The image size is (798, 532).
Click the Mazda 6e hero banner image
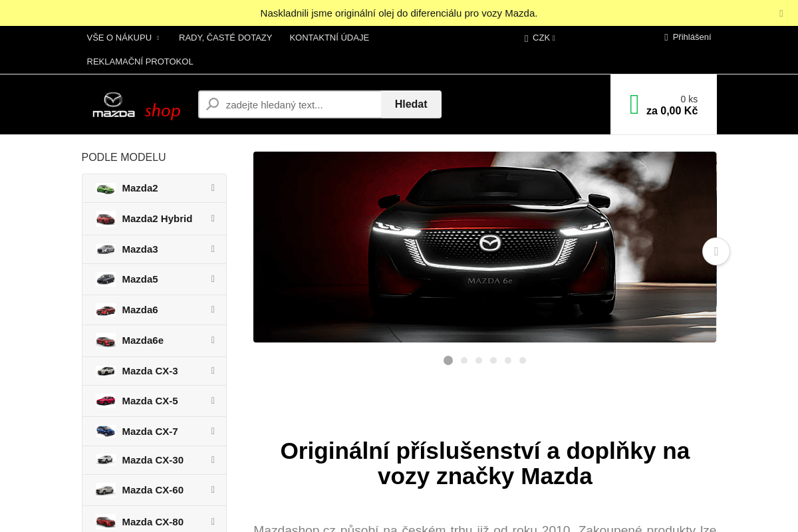click(x=485, y=247)
